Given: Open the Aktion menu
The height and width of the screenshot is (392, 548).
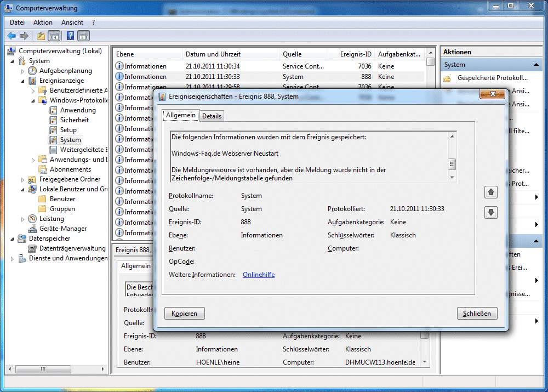Looking at the screenshot, I should [x=43, y=22].
